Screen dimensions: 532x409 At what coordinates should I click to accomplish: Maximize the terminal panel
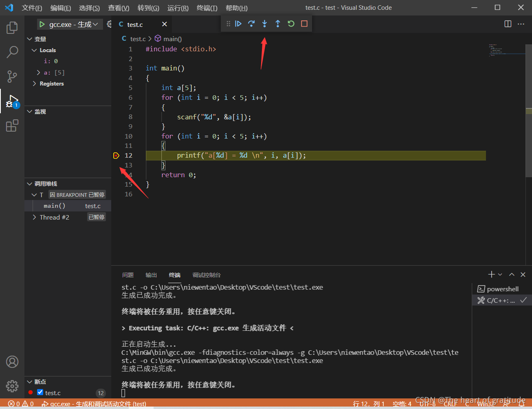pos(512,275)
